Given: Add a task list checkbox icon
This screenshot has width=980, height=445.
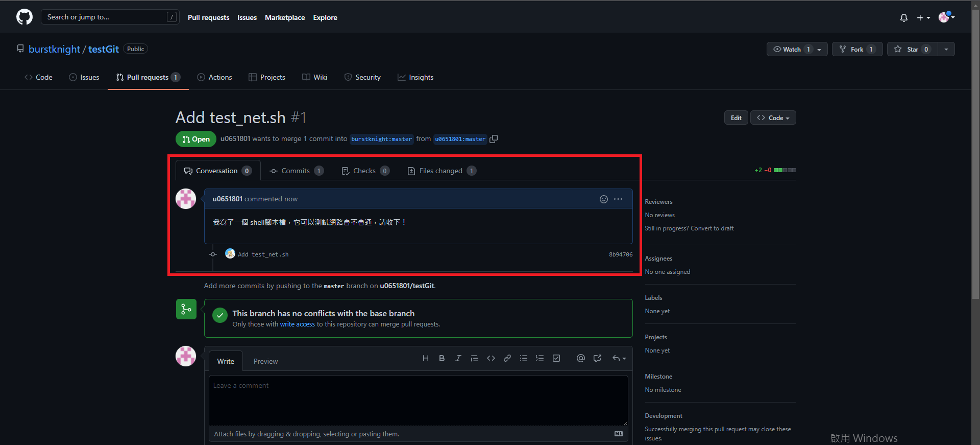Looking at the screenshot, I should coord(556,358).
